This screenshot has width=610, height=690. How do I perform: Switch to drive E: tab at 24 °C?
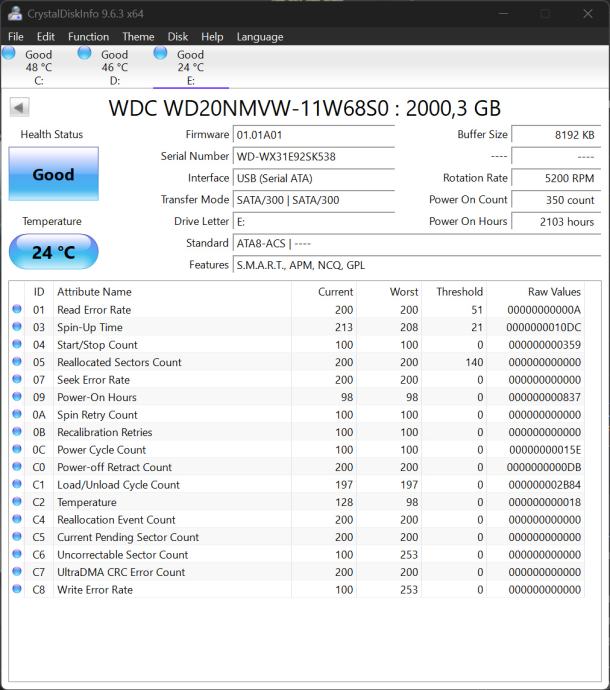[191, 67]
